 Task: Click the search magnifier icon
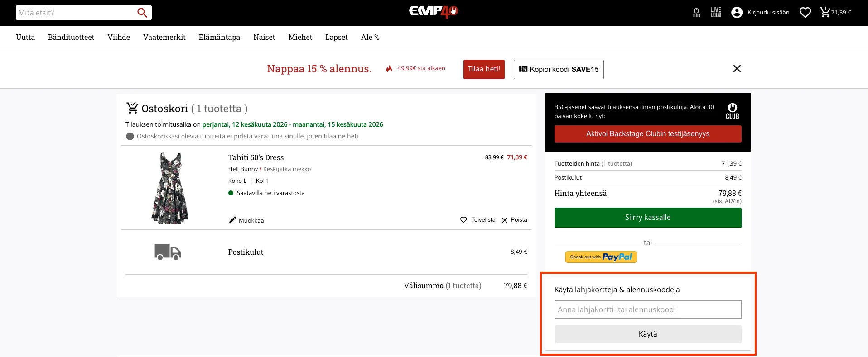pos(142,13)
